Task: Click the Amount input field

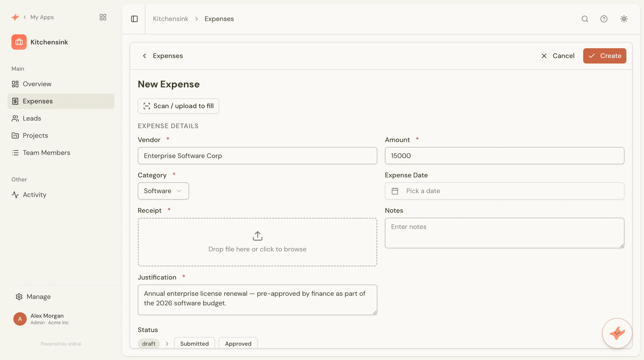Action: pos(504,156)
